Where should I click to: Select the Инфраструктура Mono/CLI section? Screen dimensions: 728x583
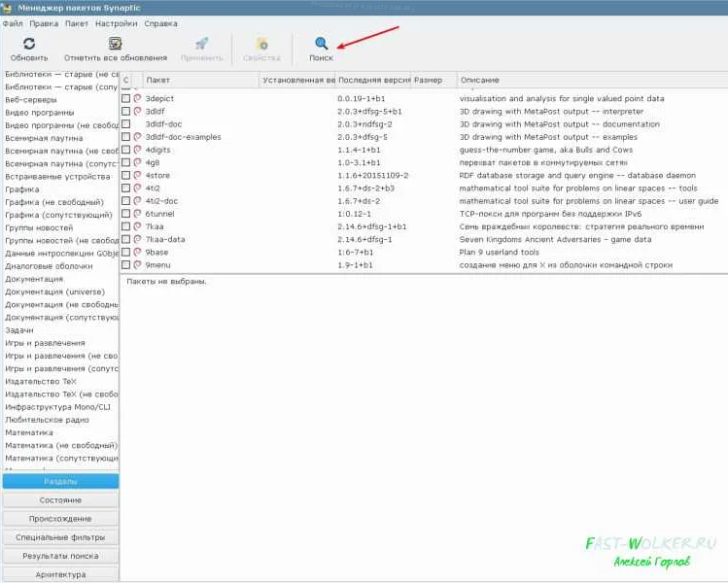click(x=58, y=407)
